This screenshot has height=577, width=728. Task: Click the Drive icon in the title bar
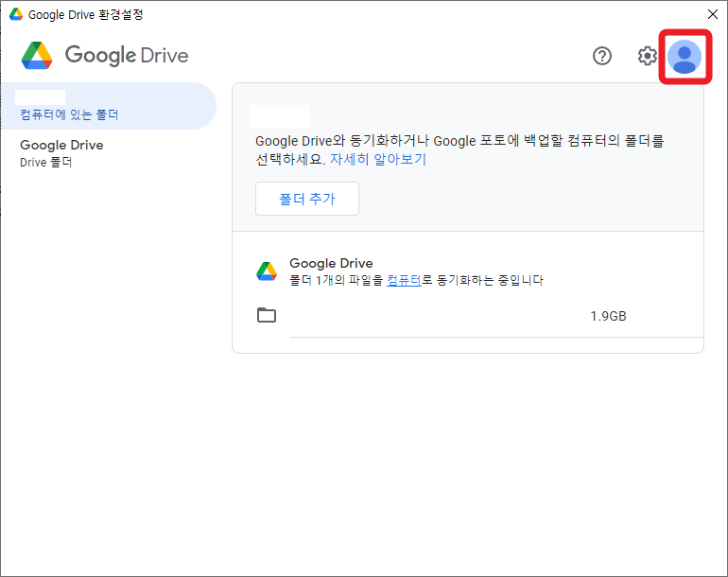[16, 14]
